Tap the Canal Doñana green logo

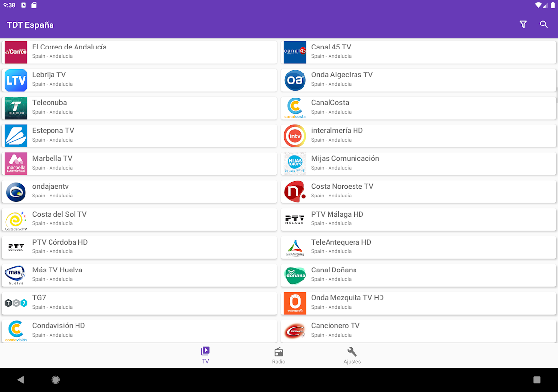coord(295,275)
